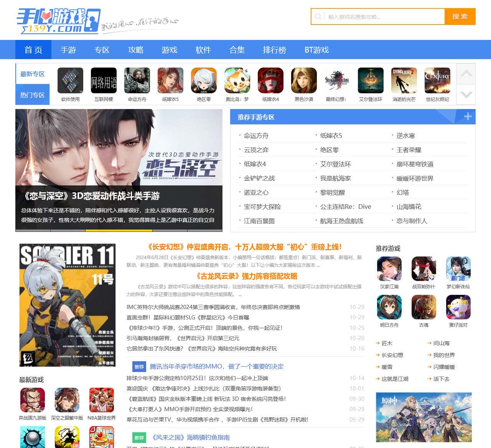Open the 奥比岛 zone icon
This screenshot has width=491, height=448.
[x=237, y=81]
